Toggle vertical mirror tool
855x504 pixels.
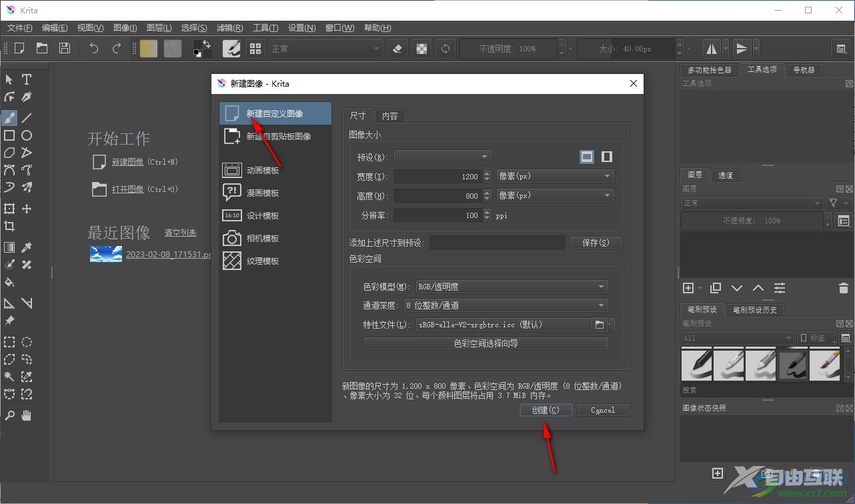click(742, 48)
